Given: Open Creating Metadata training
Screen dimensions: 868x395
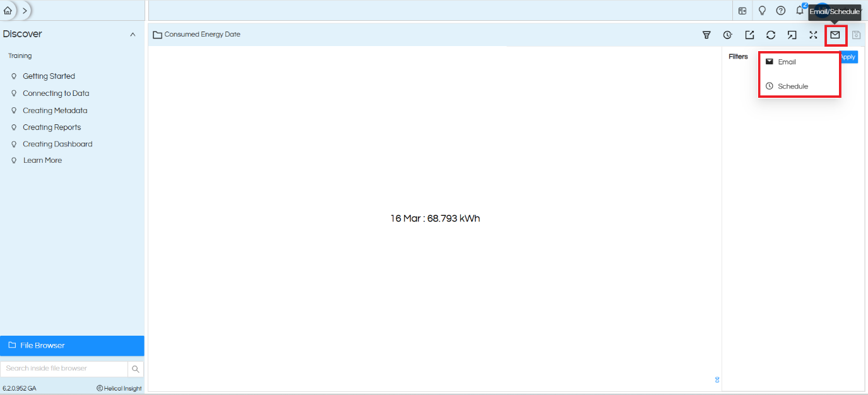Looking at the screenshot, I should point(55,110).
